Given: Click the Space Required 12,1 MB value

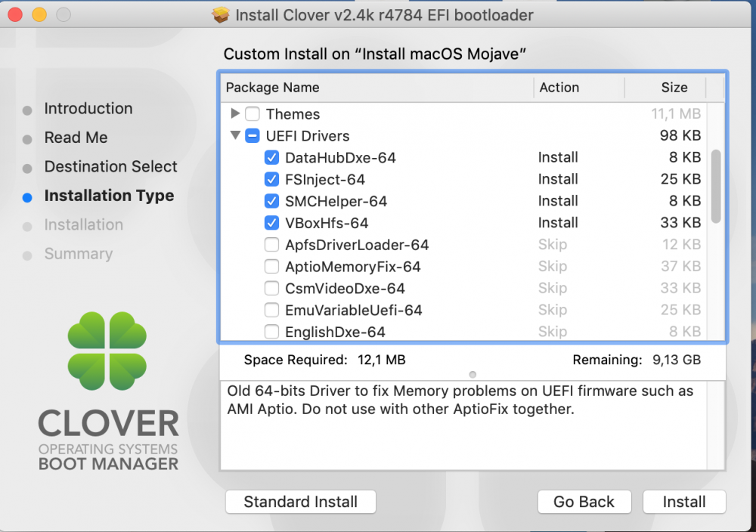Looking at the screenshot, I should [x=381, y=360].
